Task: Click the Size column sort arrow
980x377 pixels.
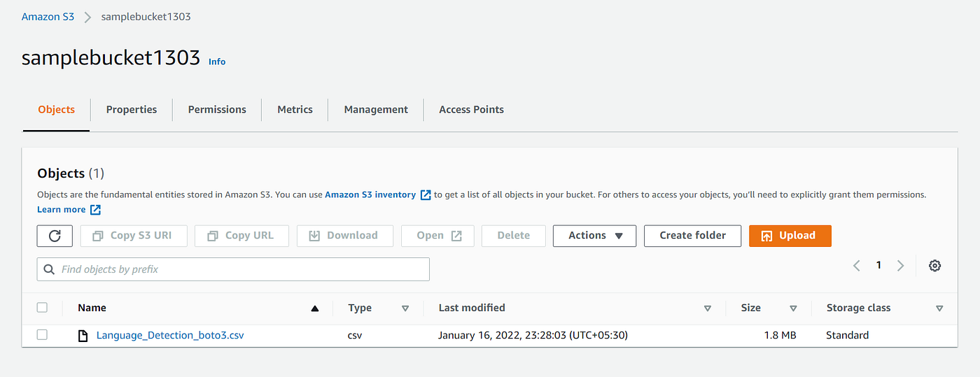Action: (793, 308)
